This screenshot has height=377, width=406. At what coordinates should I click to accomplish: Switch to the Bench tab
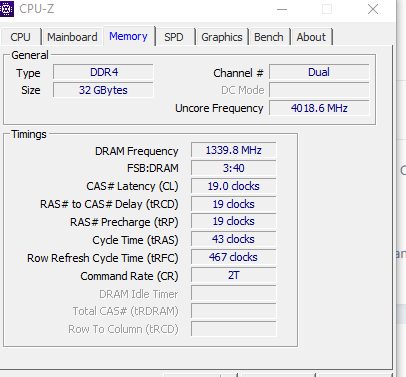click(269, 37)
